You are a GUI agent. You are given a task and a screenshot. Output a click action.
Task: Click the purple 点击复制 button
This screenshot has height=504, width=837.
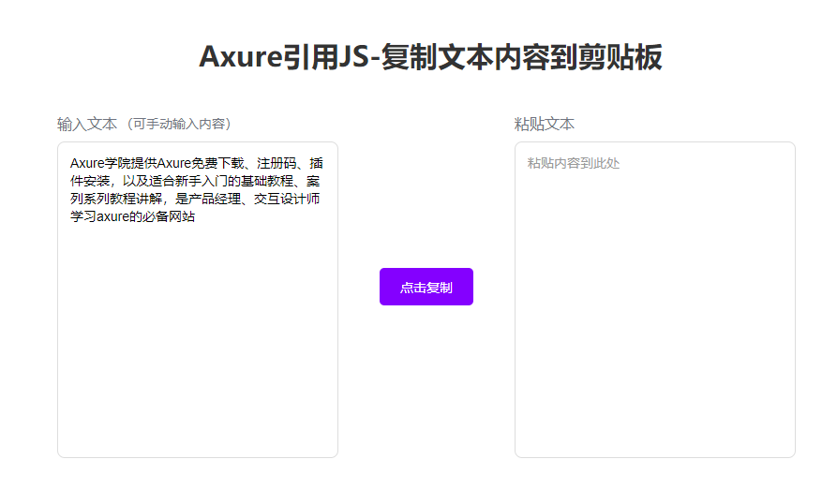point(426,287)
